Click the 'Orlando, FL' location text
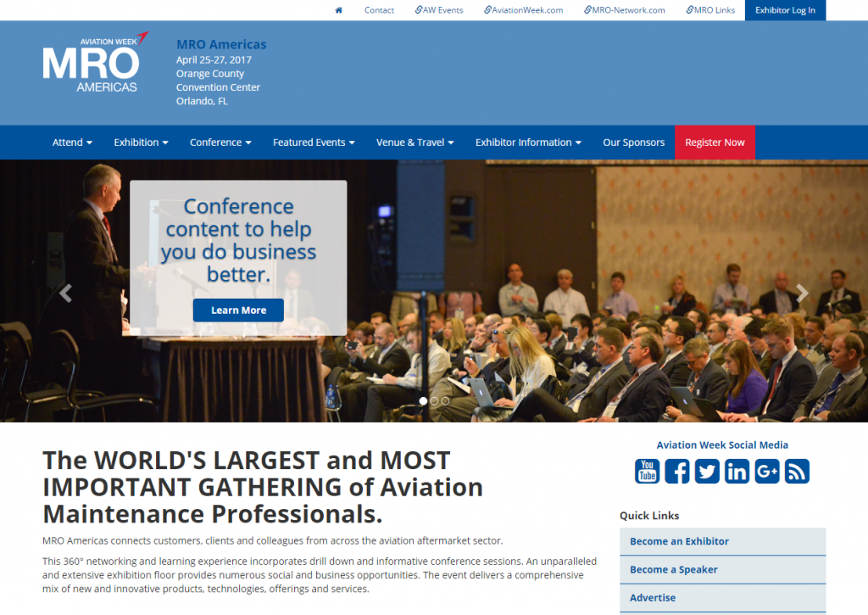This screenshot has width=868, height=615. [202, 101]
